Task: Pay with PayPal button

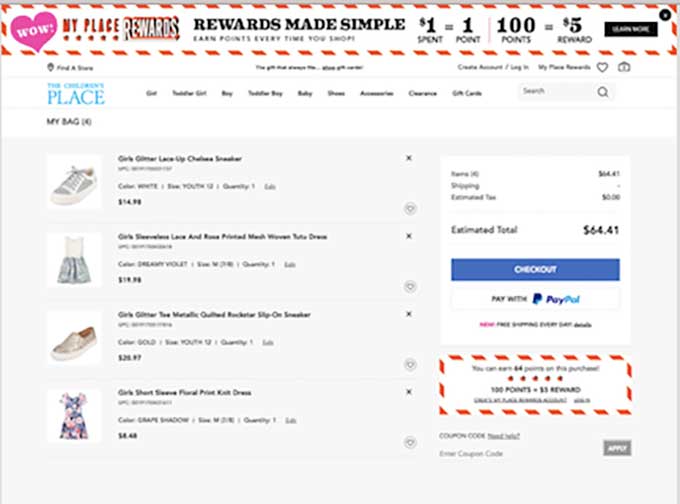Action: [535, 299]
